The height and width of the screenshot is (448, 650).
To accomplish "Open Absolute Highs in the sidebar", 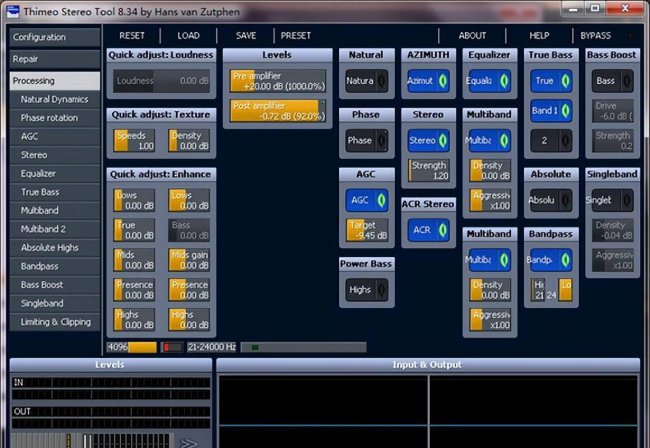I will pos(55,248).
